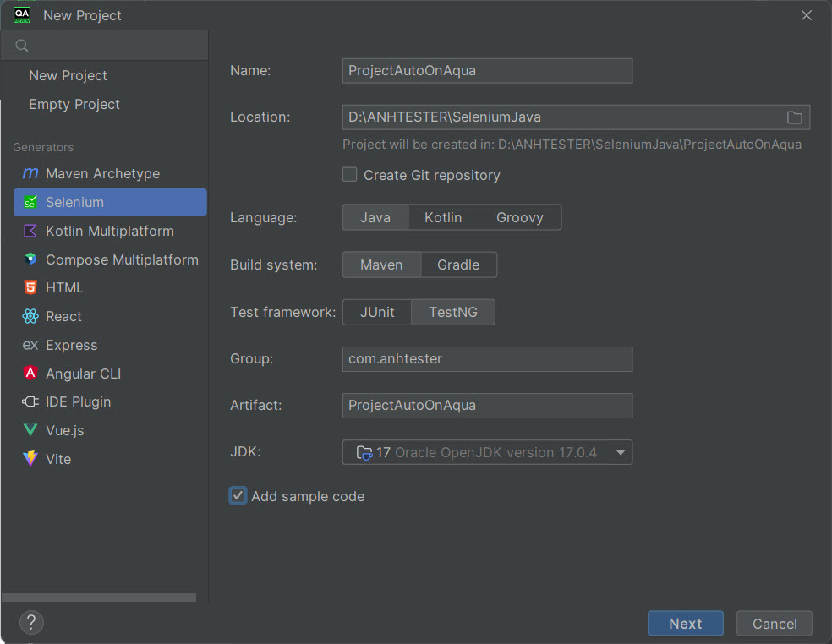Viewport: 832px width, 644px height.
Task: Pick the React generator icon
Action: [x=30, y=316]
